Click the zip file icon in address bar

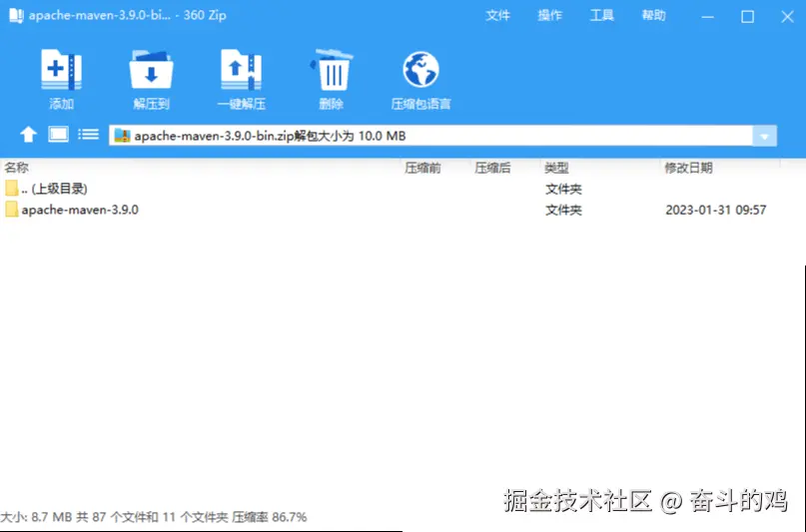coord(122,136)
